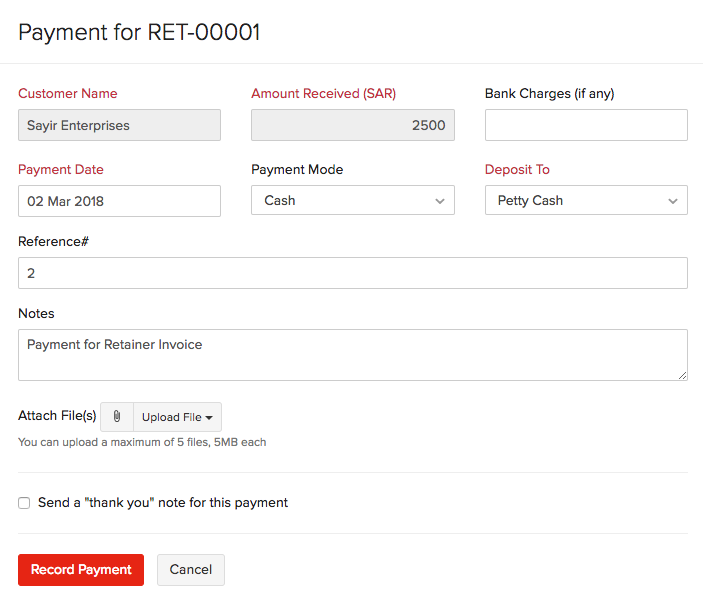The height and width of the screenshot is (599, 703).
Task: Click the Notes resize handle corner
Action: pos(682,376)
